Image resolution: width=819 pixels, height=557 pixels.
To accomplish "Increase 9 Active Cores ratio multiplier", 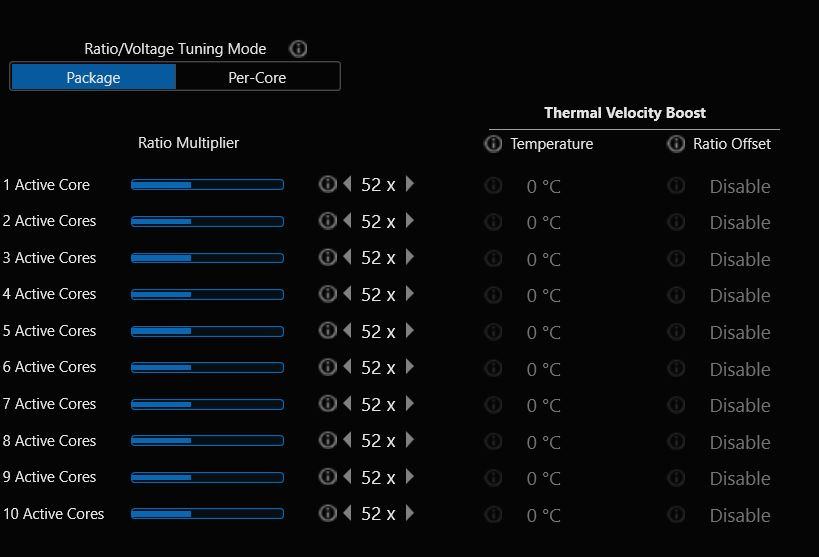I will tap(410, 477).
